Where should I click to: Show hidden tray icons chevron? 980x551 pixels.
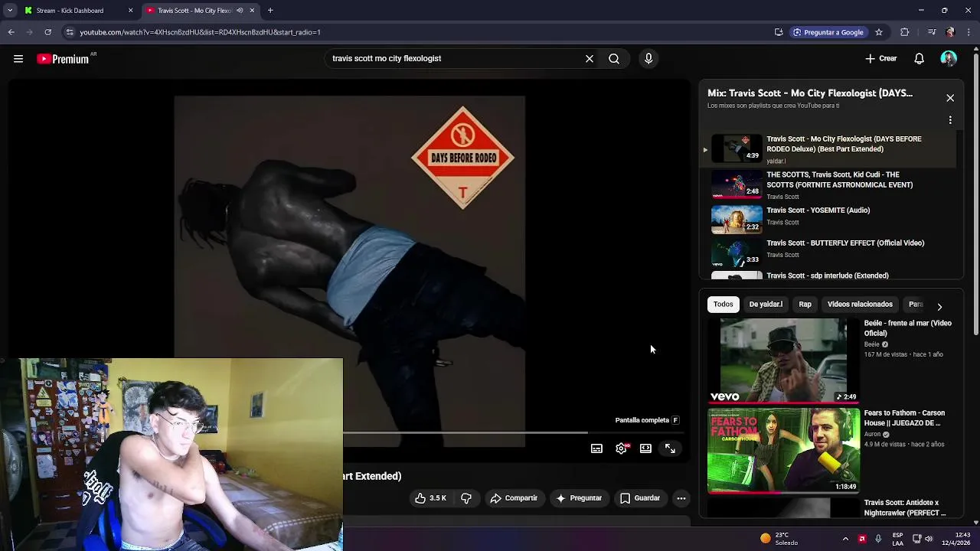(845, 539)
